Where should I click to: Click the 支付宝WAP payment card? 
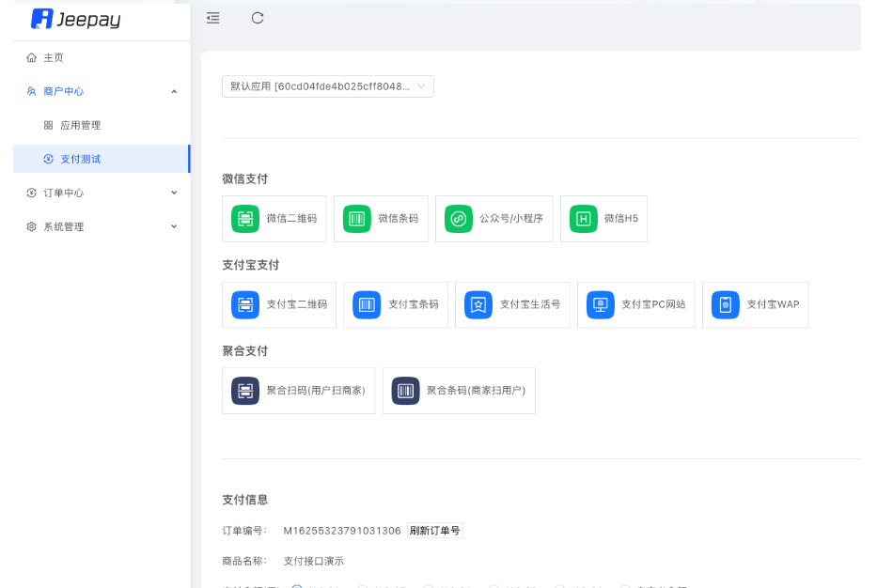click(x=755, y=304)
